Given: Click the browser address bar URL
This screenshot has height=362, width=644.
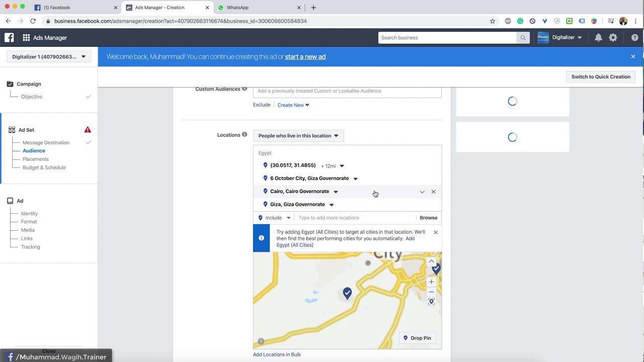Looking at the screenshot, I should pos(181,21).
